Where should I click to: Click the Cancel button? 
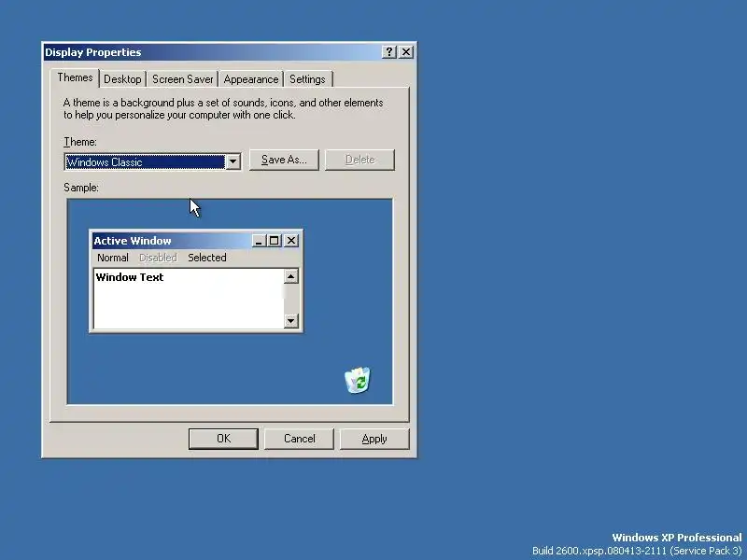(x=299, y=439)
